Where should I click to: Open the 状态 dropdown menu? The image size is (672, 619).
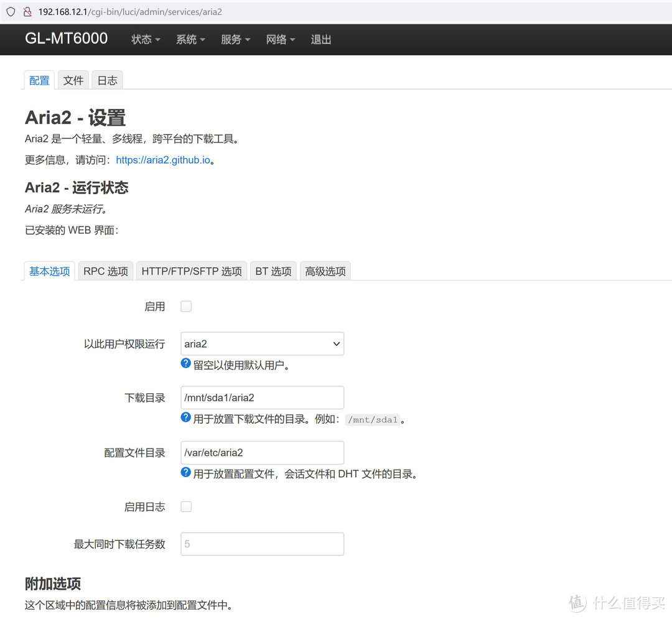(146, 39)
